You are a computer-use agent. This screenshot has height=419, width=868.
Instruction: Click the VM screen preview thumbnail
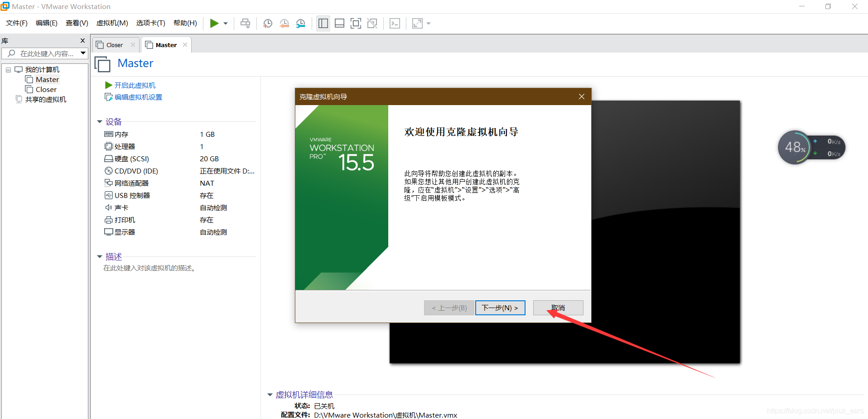[564, 232]
